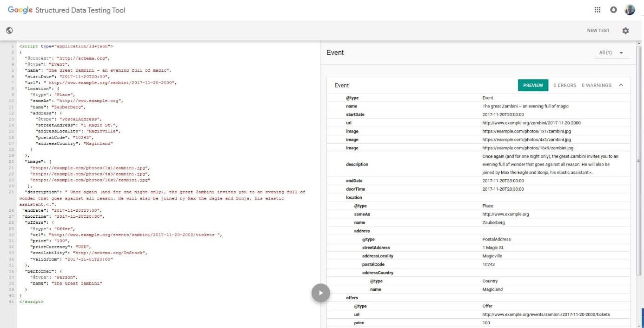Click the Zauberberg name value
Viewport: 644px width, 328px height.
coord(493,222)
